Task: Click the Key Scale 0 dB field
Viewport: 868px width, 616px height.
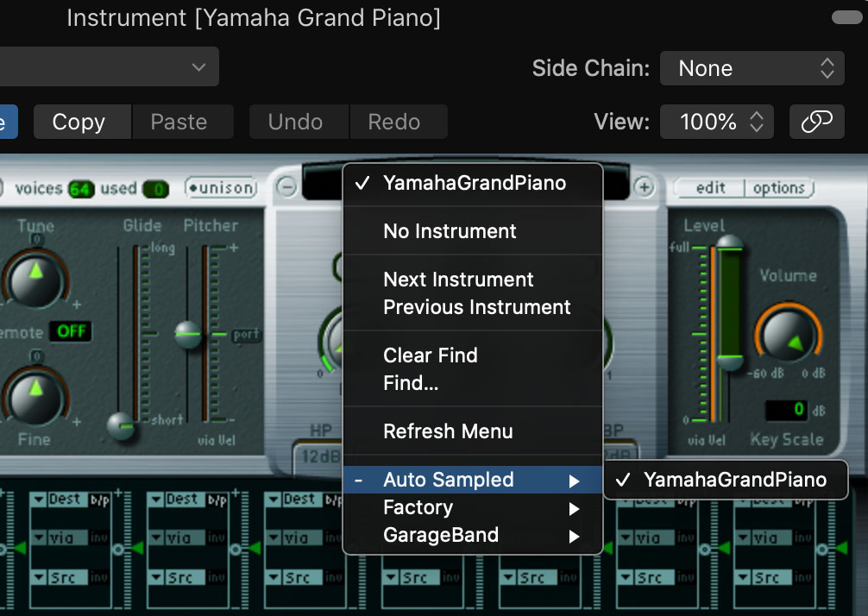Action: [x=786, y=410]
